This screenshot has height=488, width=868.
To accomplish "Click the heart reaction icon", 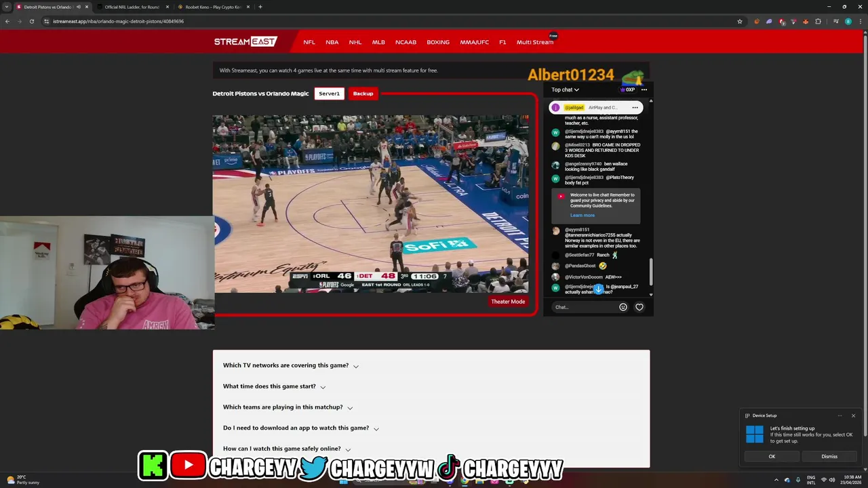I will coord(639,307).
